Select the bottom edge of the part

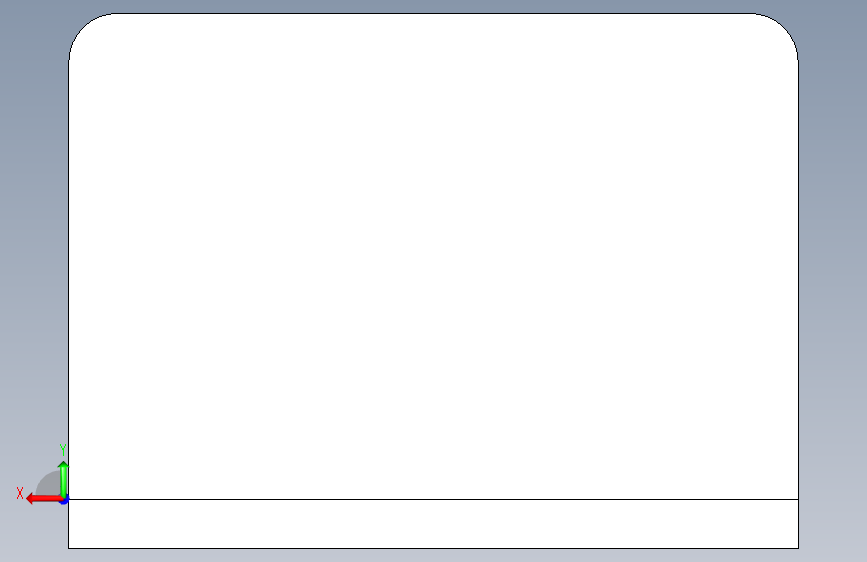434,548
